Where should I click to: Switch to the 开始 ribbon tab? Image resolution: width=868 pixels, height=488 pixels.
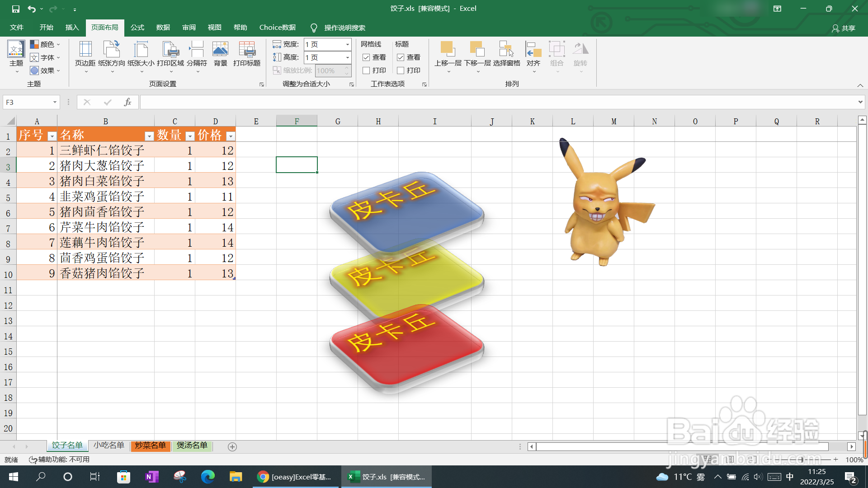pos(46,28)
